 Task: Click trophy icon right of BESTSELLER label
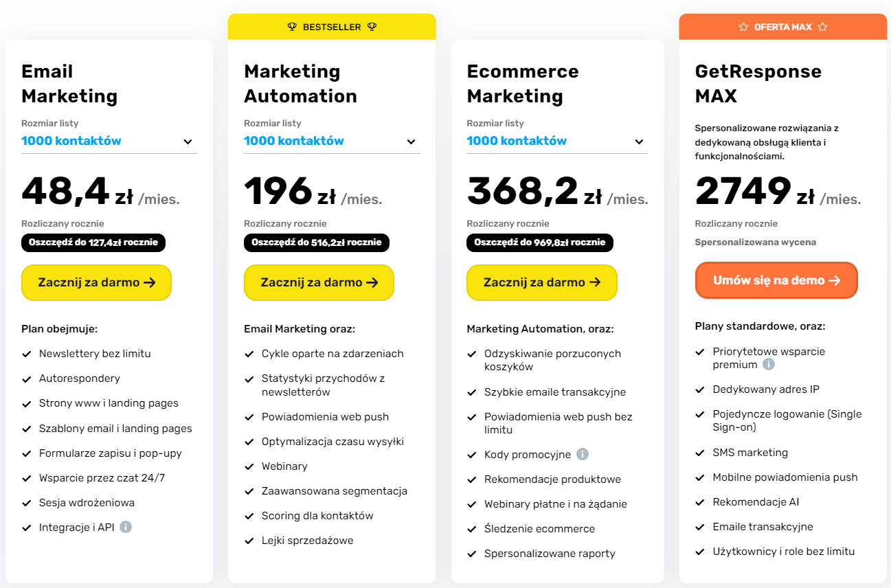[x=372, y=27]
